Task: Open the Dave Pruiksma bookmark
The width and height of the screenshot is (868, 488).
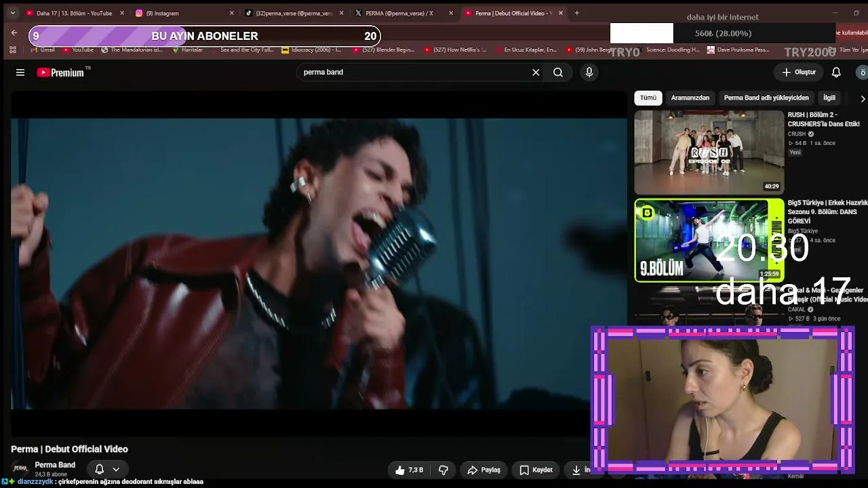Action: click(x=738, y=49)
